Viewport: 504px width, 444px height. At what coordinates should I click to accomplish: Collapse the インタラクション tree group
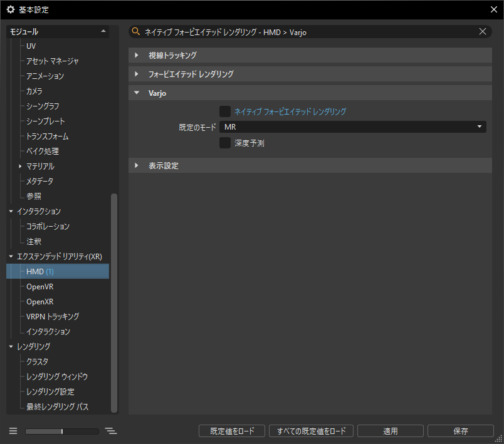coord(11,211)
